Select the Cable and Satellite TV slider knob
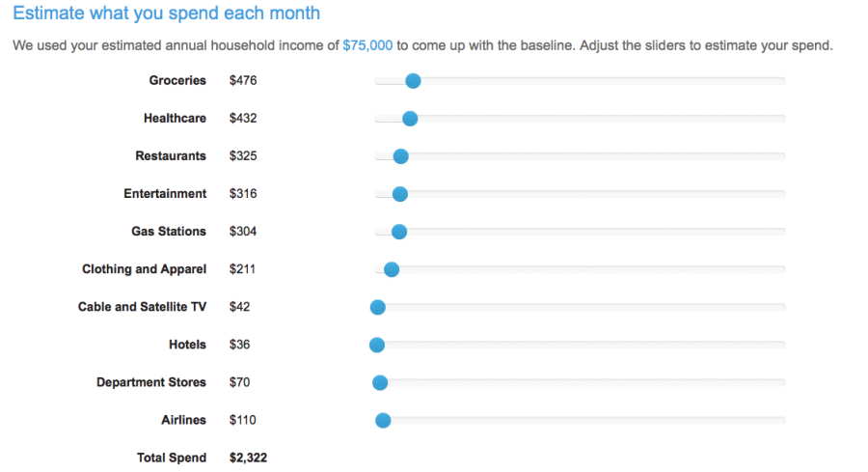Viewport: 868px width, 472px height. 378,307
